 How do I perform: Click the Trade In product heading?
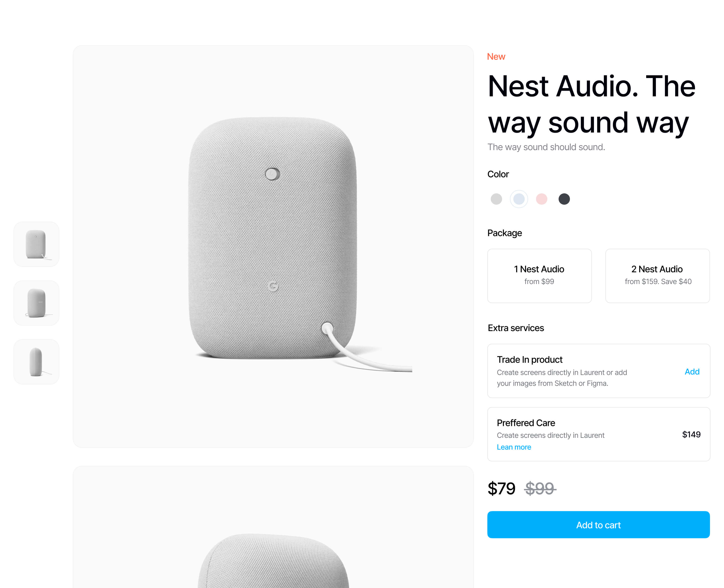[529, 359]
